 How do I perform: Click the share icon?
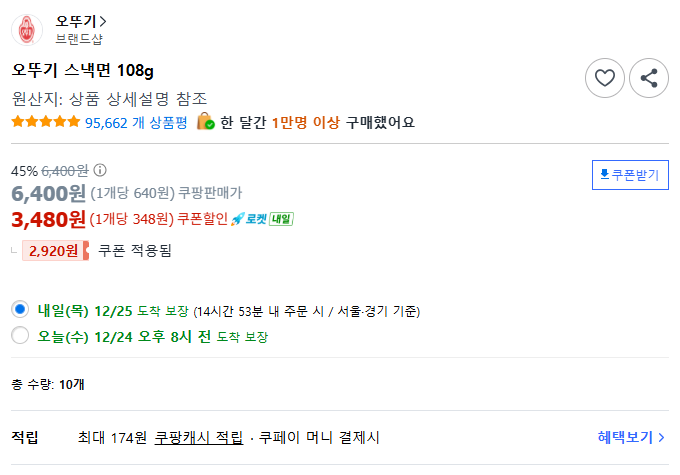pos(649,78)
